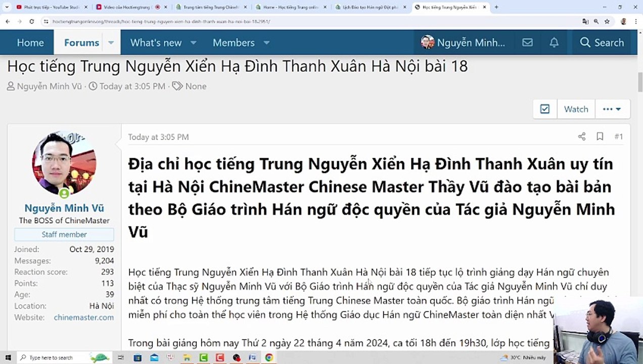
Task: Click the Staff member badge
Action: 64,235
